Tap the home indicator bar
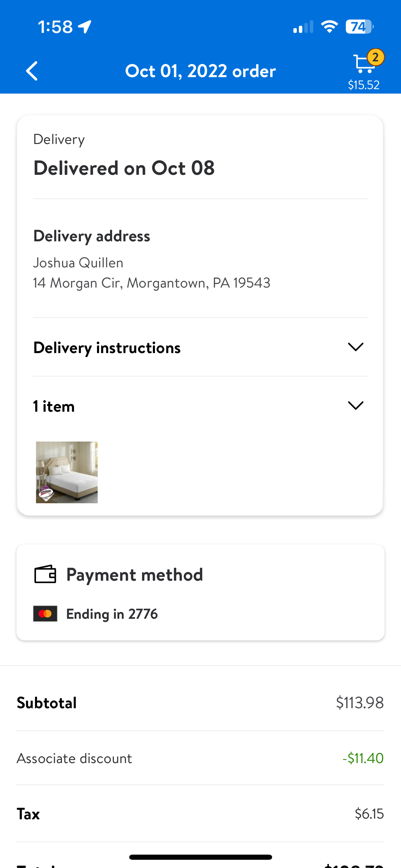 coord(200,857)
